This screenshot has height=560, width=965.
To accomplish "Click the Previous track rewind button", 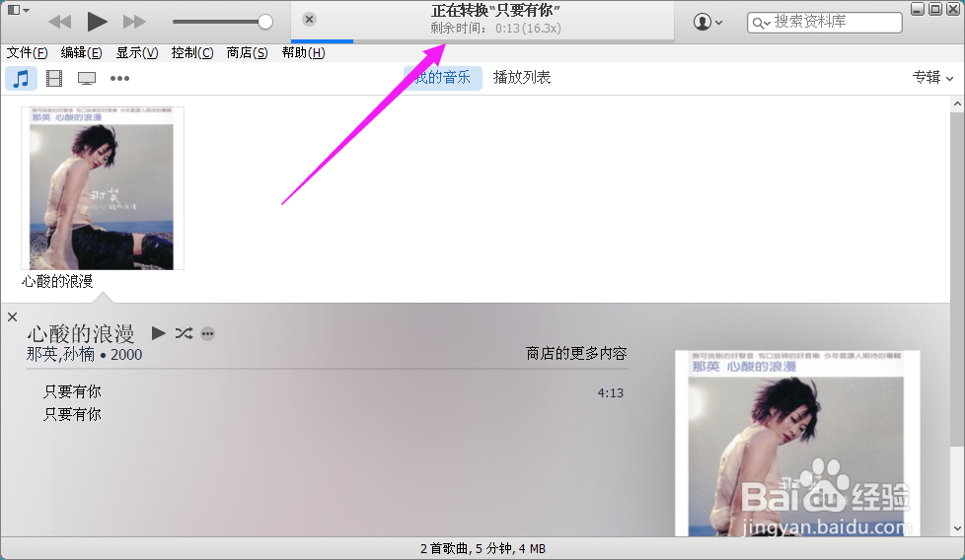I will 60,22.
